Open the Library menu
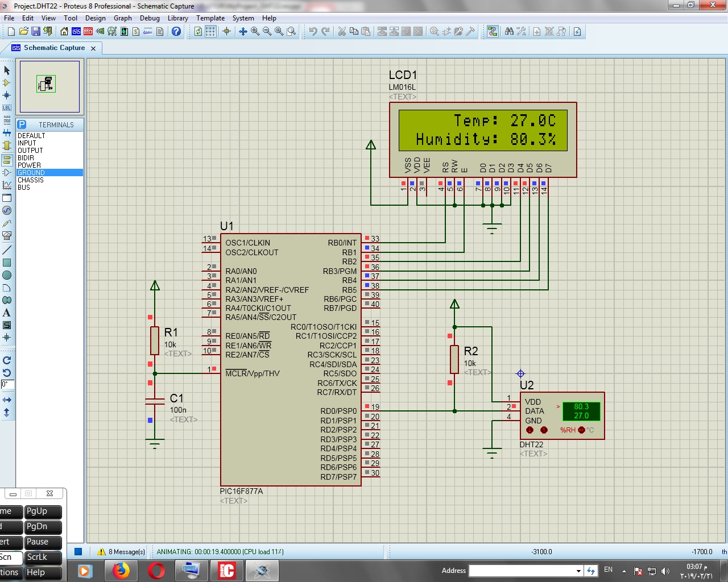The width and height of the screenshot is (728, 582). (x=177, y=18)
